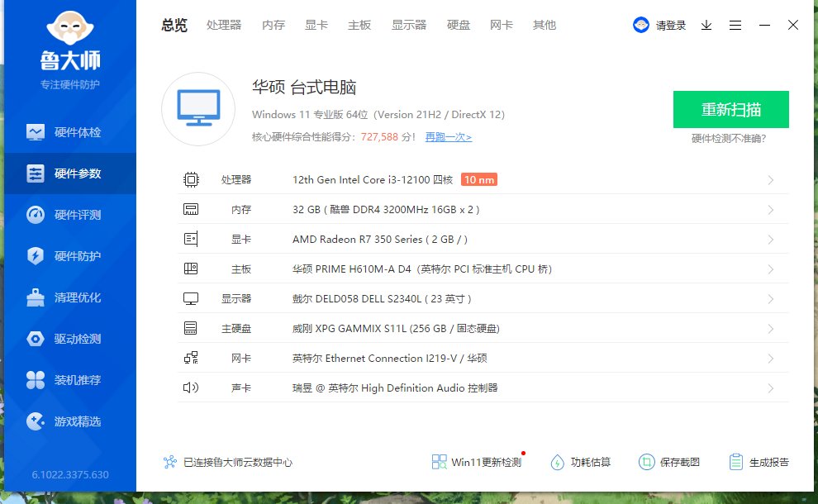Click the 显卡 graphics card row icon
This screenshot has width=818, height=504.
(x=191, y=239)
